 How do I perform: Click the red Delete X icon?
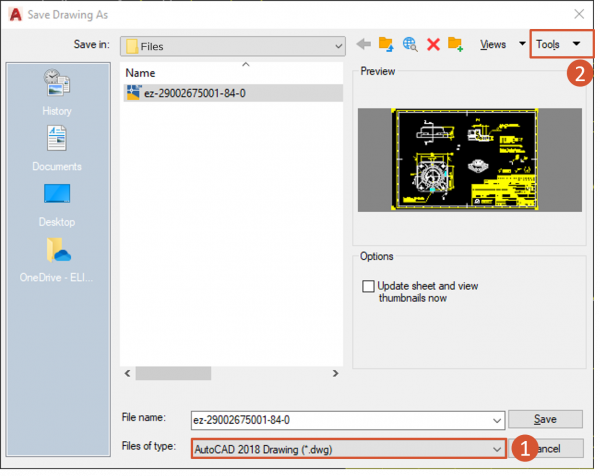pos(433,44)
